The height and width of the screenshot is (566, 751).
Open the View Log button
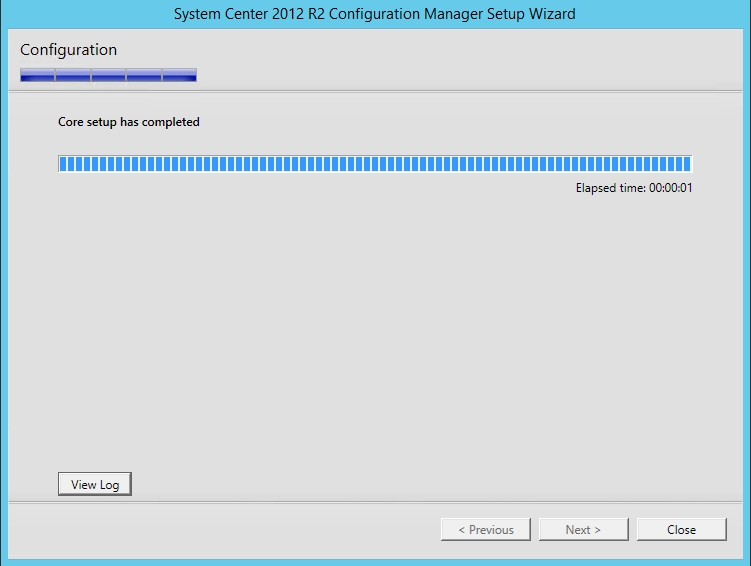pyautogui.click(x=95, y=484)
